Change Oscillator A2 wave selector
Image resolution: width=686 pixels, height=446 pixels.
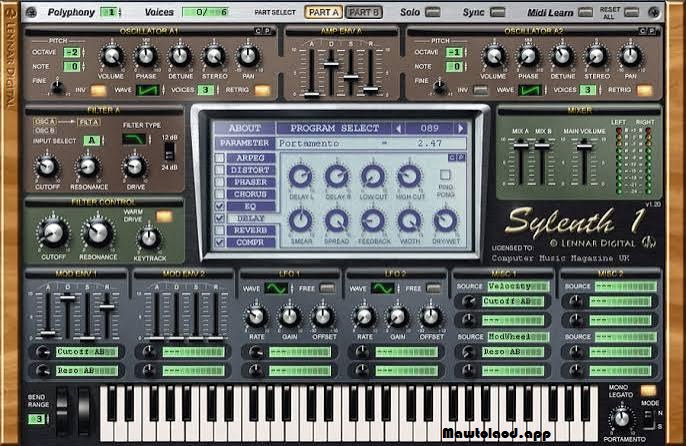tap(530, 90)
